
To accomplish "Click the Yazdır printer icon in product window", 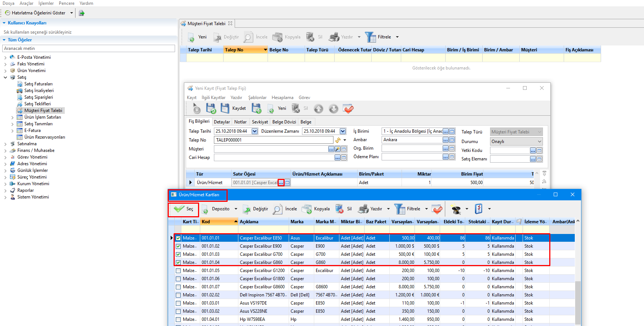I will 364,209.
